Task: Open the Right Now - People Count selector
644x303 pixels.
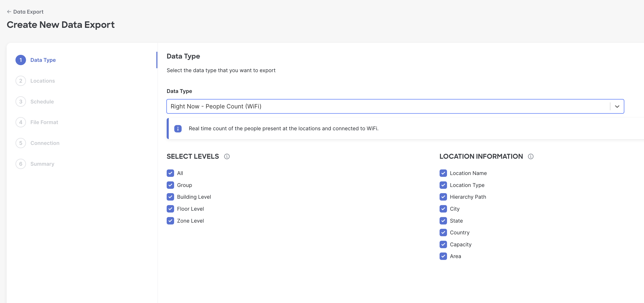Action: 388,106
